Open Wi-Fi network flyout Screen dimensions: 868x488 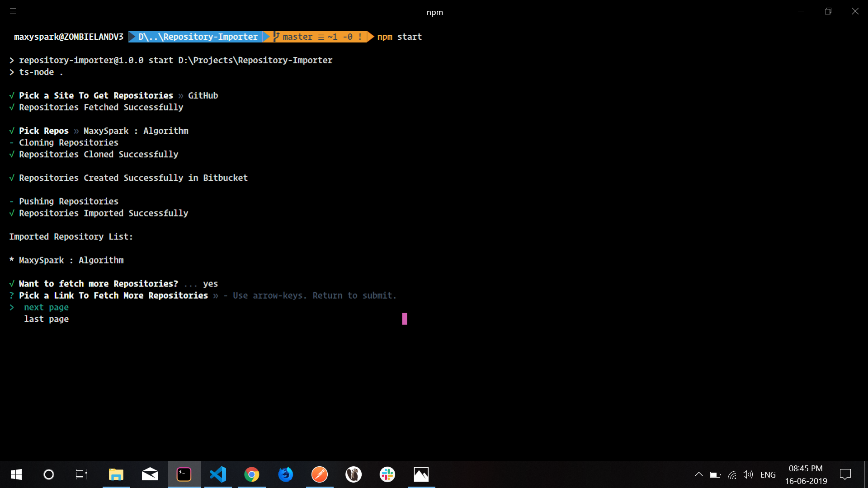coord(732,474)
